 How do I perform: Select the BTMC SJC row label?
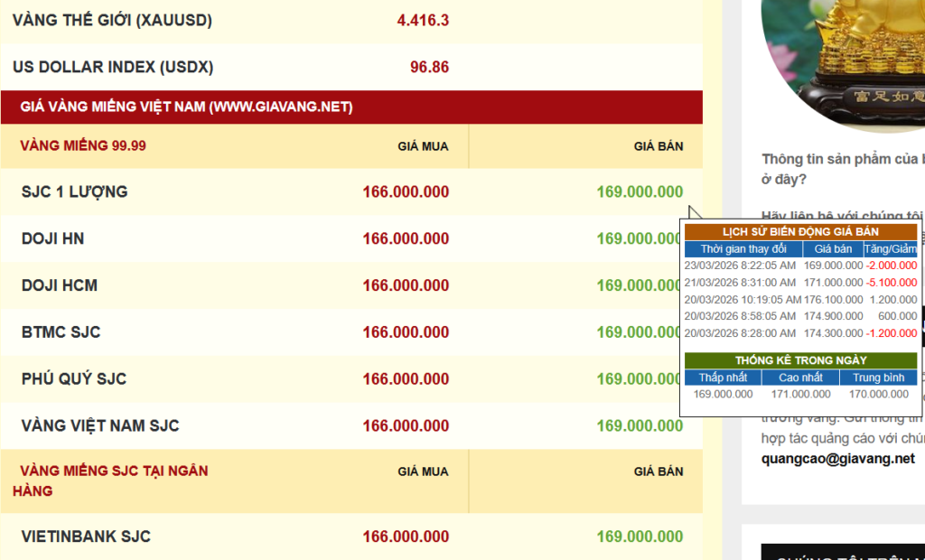(x=61, y=332)
